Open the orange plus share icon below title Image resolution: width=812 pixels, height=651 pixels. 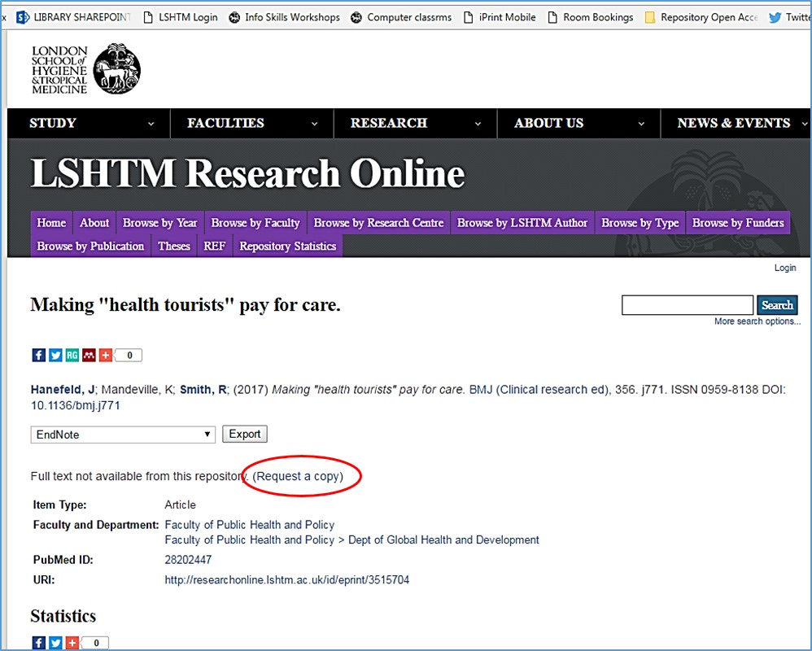pyautogui.click(x=105, y=355)
